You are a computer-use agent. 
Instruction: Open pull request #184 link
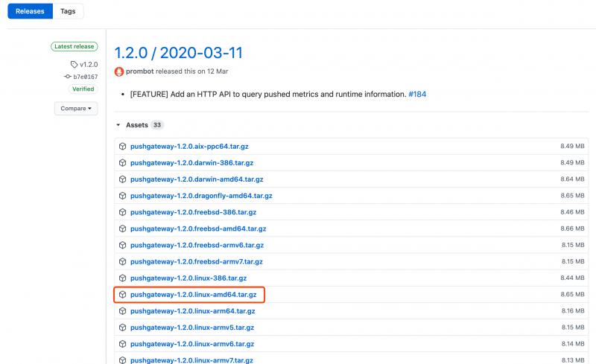pyautogui.click(x=417, y=95)
